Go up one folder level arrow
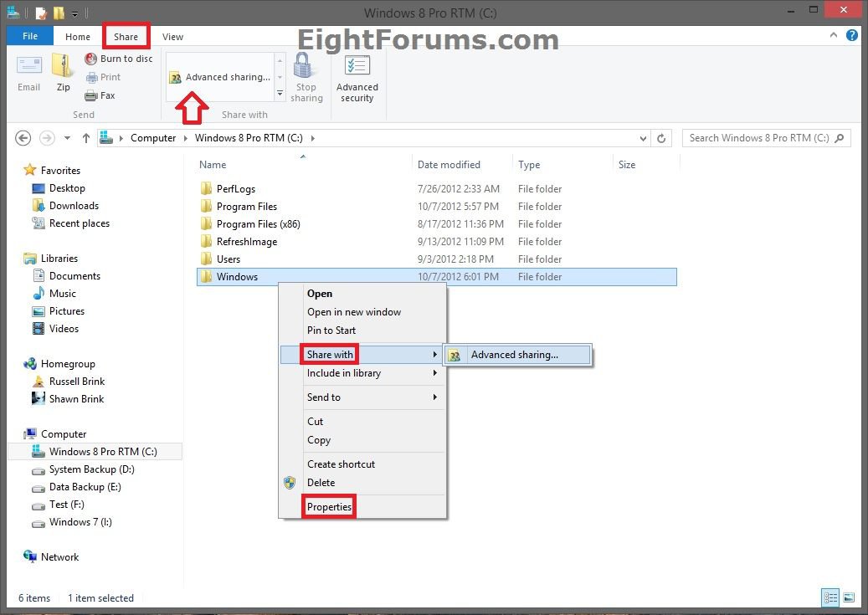The width and height of the screenshot is (868, 615). pyautogui.click(x=86, y=138)
